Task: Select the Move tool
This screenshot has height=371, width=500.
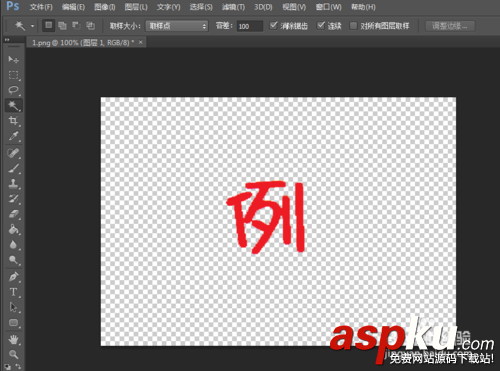Action: [13, 59]
